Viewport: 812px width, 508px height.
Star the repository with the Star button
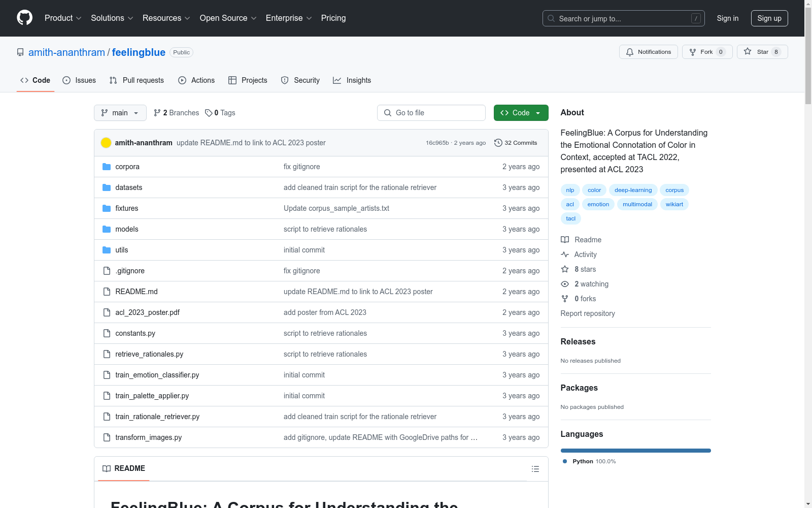762,52
